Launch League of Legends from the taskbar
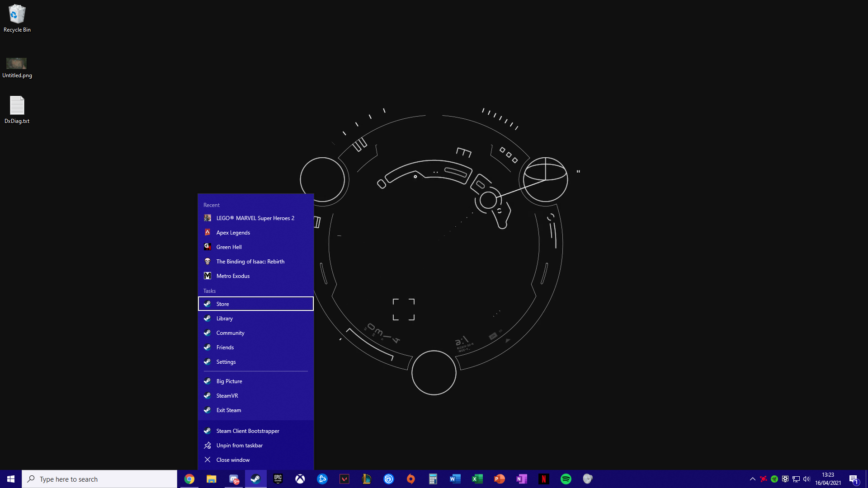This screenshot has height=488, width=868. 367,479
